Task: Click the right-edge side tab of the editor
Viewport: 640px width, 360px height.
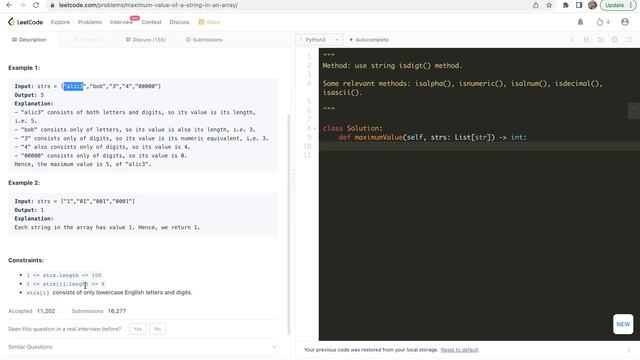Action: point(633,111)
